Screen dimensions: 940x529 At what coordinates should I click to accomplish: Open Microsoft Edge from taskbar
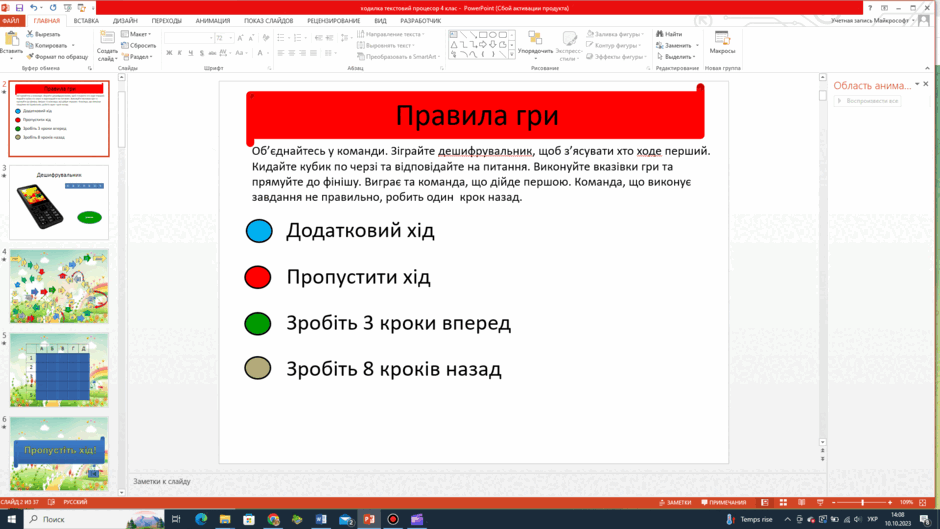[201, 519]
